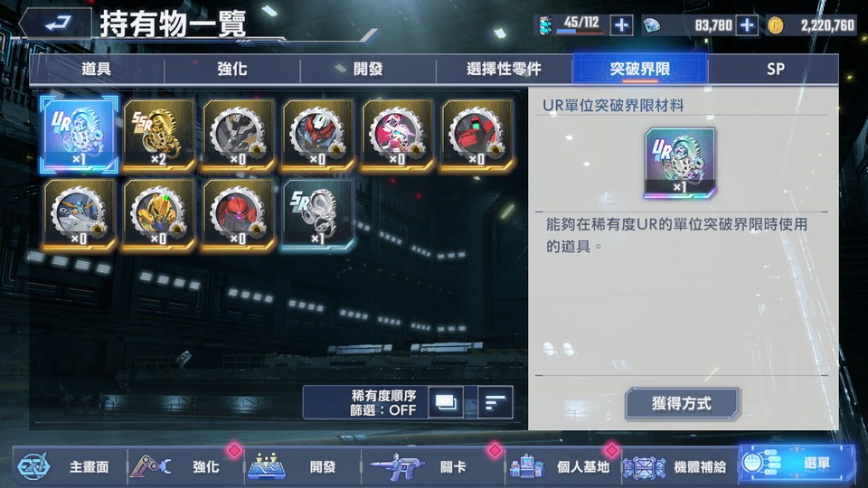This screenshot has height=488, width=868.
Task: Switch to the 選擇性零件 tab
Action: (x=504, y=70)
